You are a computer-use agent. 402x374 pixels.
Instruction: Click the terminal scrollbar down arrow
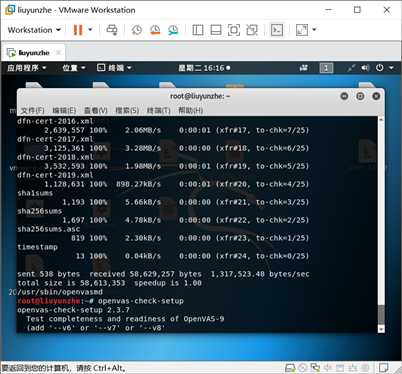[381, 329]
